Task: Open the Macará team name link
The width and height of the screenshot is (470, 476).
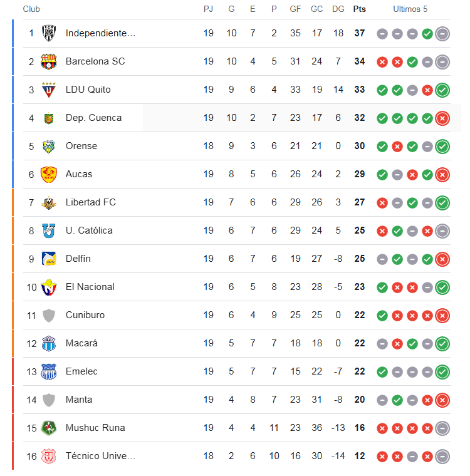Action: 81,343
